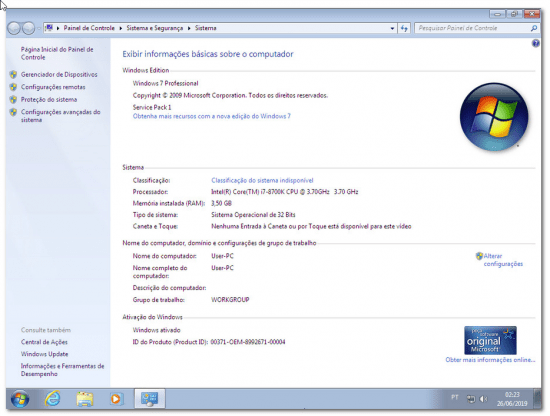Select Painel de Controle breadcrumb
This screenshot has width=550, height=416.
point(89,28)
